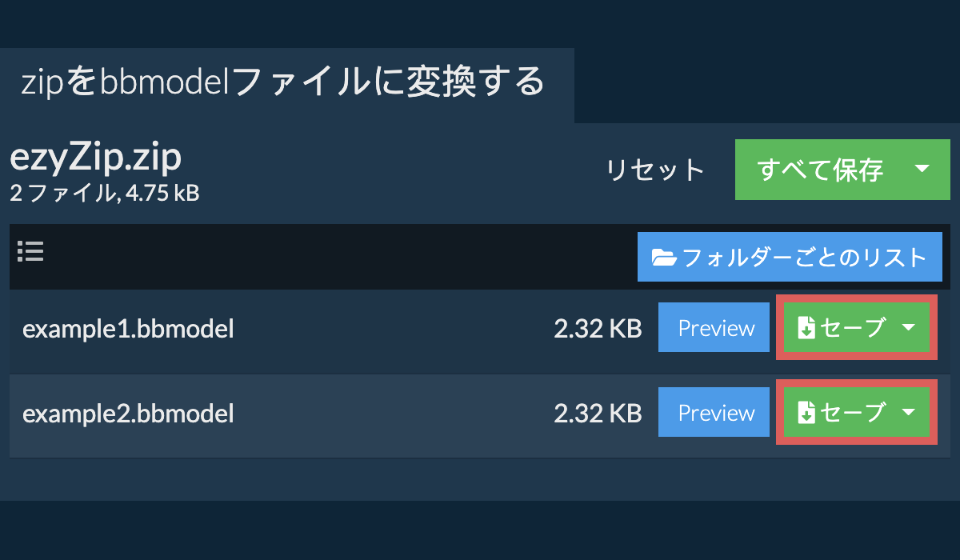The height and width of the screenshot is (560, 960).
Task: Select the zipをbbmodelファイルに変換する tab
Action: click(283, 83)
